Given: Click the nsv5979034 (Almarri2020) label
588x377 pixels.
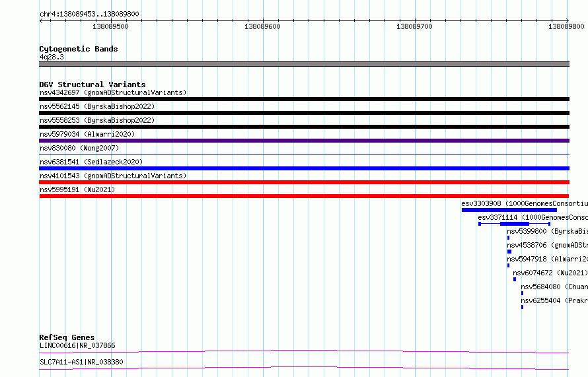Looking at the screenshot, I should pos(87,134).
